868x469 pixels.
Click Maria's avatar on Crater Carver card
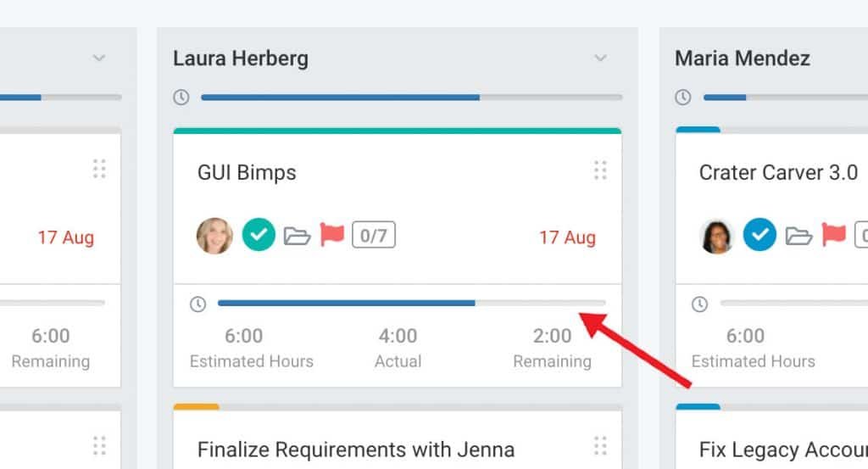coord(717,236)
